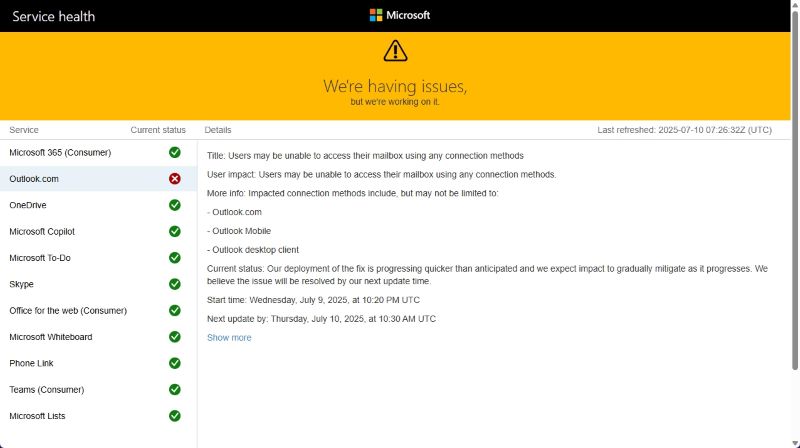Click green check icon for Microsoft Copilot
This screenshot has width=800, height=448.
(x=174, y=232)
